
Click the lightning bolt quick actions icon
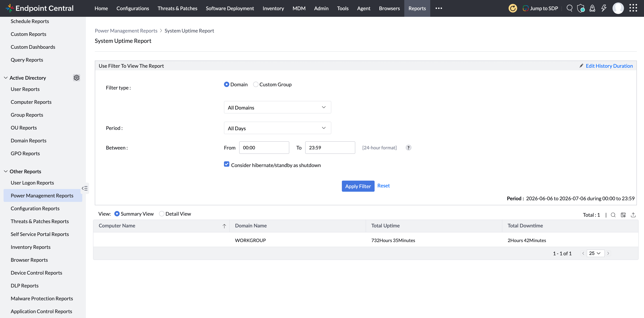(x=604, y=8)
